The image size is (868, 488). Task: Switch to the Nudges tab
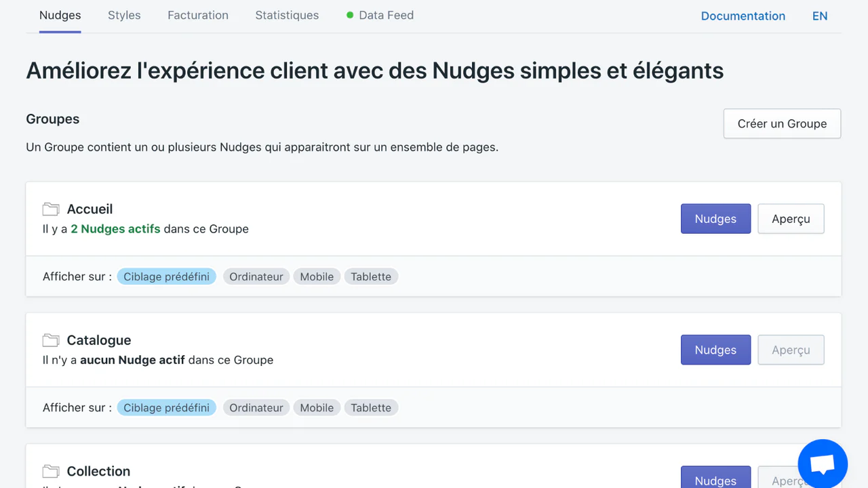[x=60, y=15]
